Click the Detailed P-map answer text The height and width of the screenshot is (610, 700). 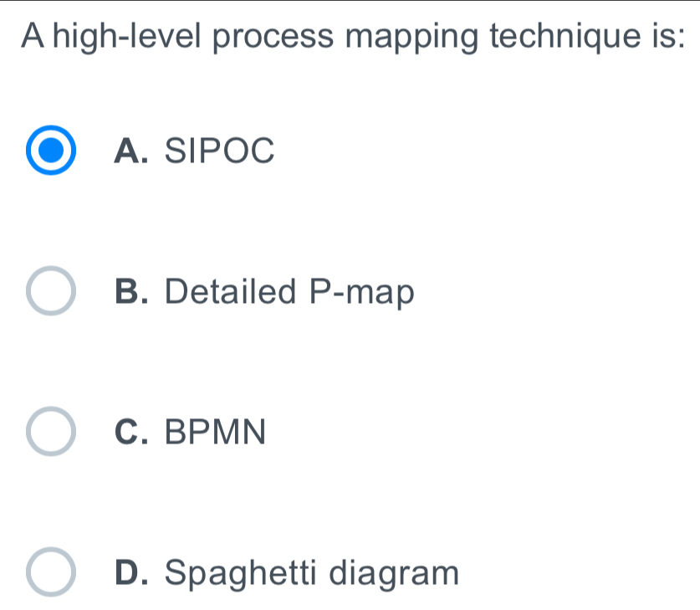[290, 292]
